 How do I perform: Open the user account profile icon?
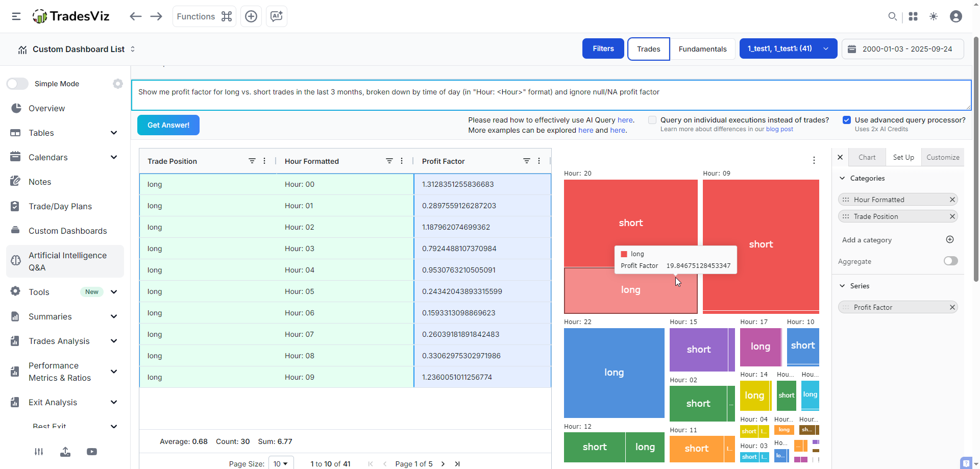[956, 16]
